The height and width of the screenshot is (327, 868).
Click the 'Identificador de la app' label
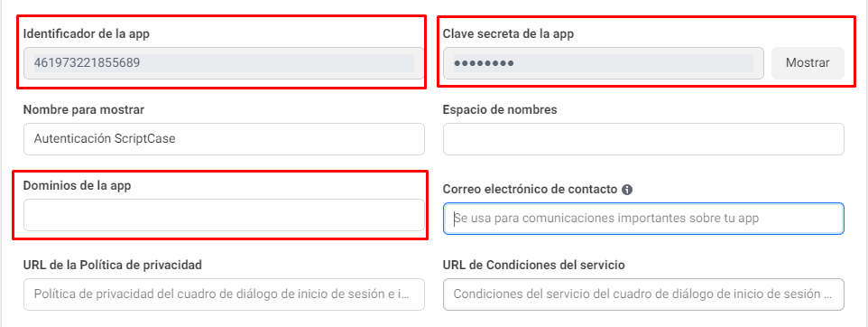coord(87,33)
